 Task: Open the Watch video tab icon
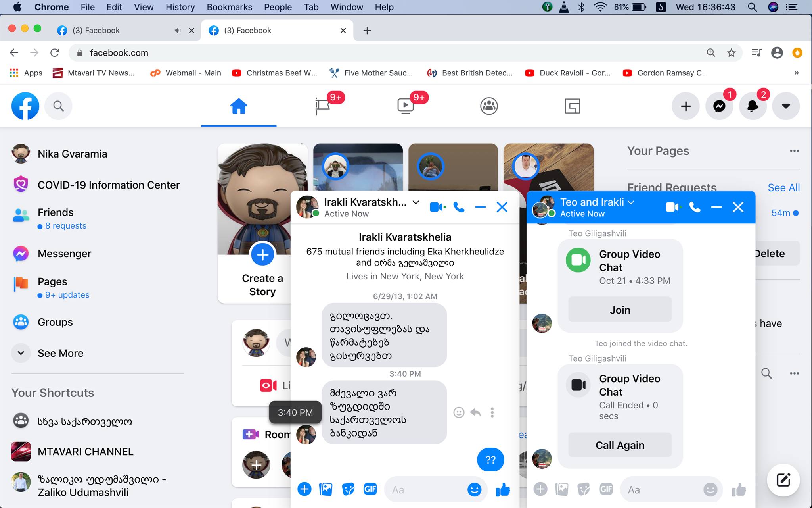coord(405,106)
